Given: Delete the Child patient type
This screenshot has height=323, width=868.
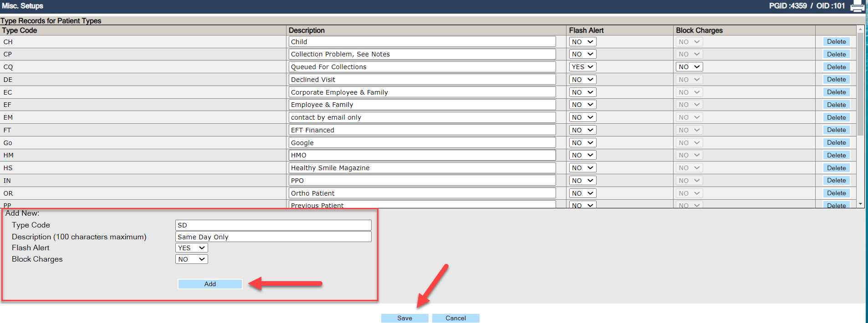Looking at the screenshot, I should tap(836, 42).
